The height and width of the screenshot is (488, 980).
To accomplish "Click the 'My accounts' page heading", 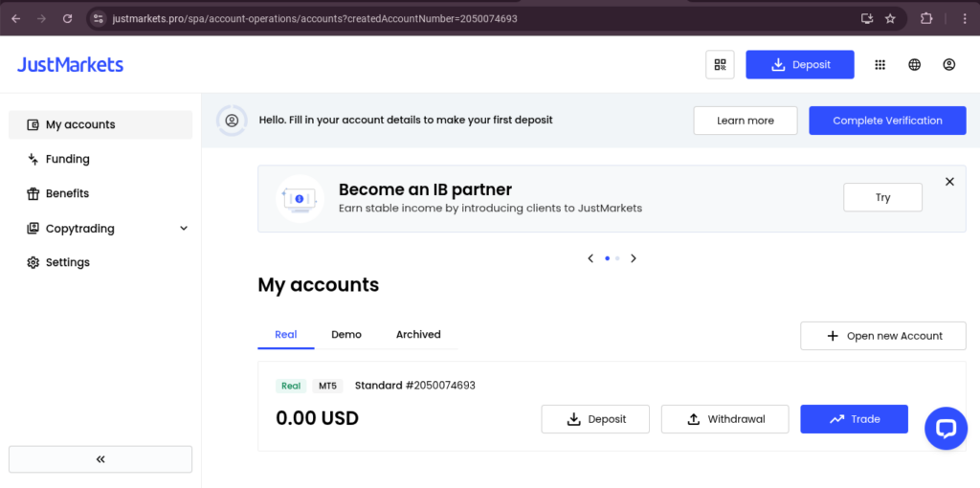I will [318, 285].
